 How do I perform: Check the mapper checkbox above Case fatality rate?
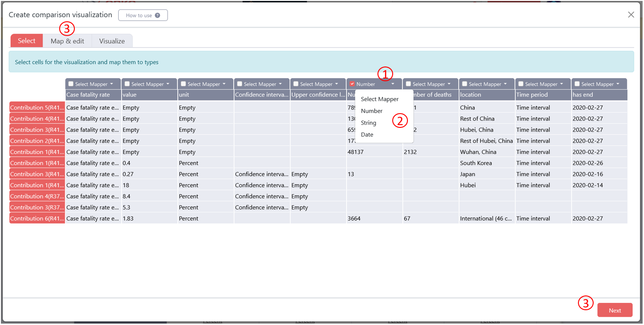click(71, 84)
